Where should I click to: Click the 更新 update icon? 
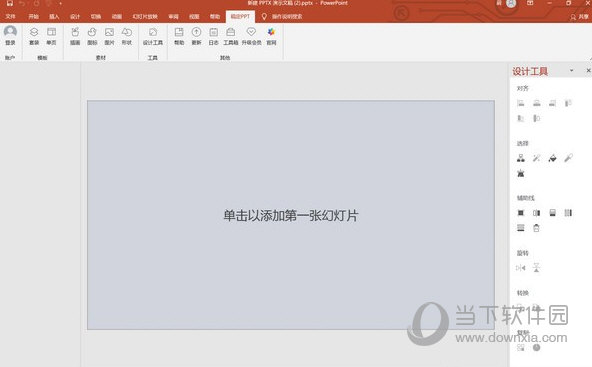coord(196,36)
